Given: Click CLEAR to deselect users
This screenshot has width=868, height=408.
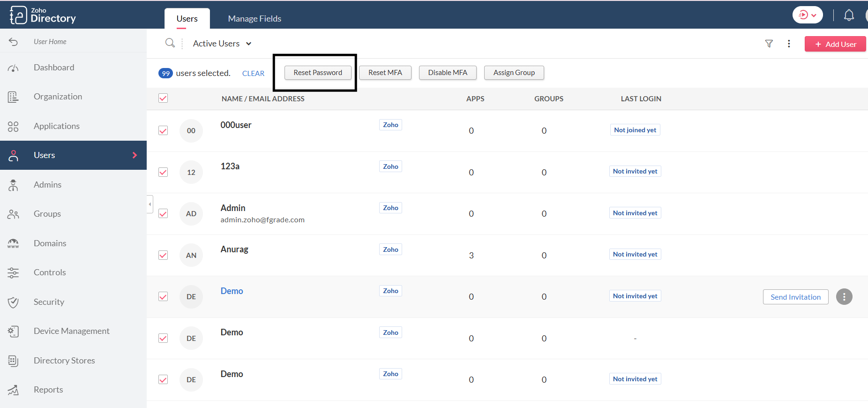Looking at the screenshot, I should click(x=253, y=74).
